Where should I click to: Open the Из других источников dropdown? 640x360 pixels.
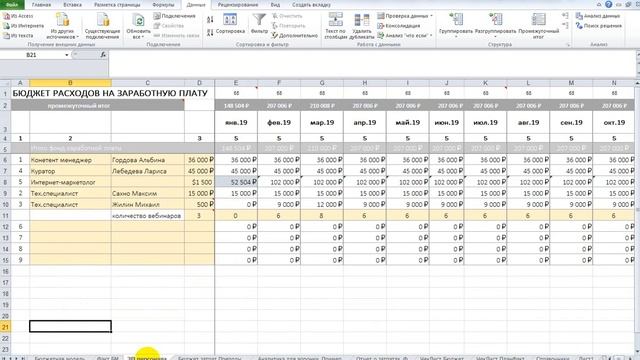(x=62, y=26)
